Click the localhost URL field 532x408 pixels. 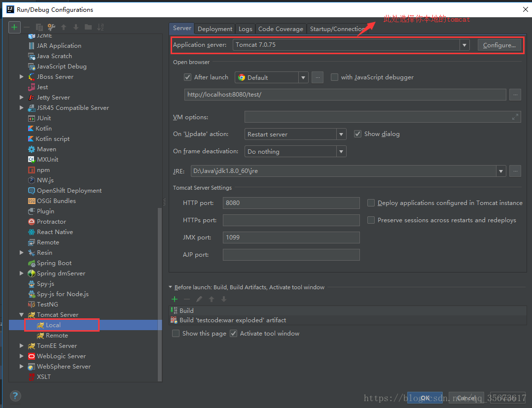[345, 95]
